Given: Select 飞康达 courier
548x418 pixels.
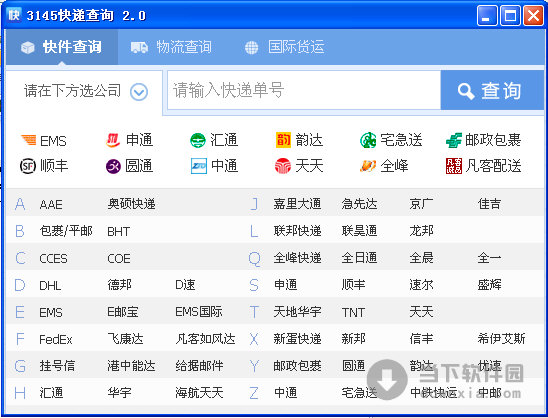Looking at the screenshot, I should [125, 339].
